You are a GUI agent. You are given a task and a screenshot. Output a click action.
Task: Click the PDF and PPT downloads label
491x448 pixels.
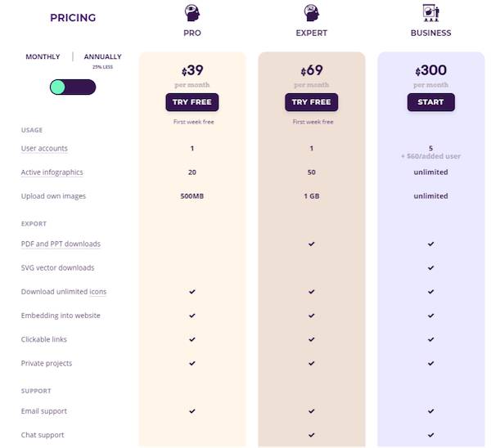coord(61,244)
